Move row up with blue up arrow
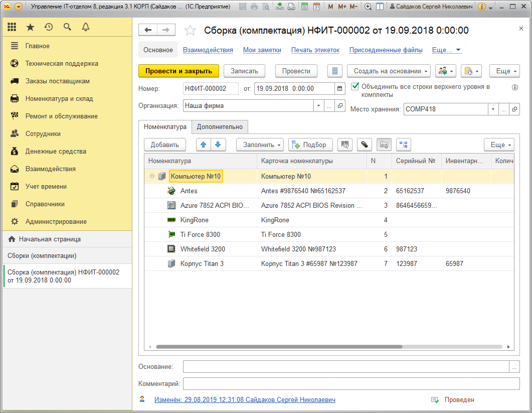This screenshot has width=532, height=413. pos(204,145)
